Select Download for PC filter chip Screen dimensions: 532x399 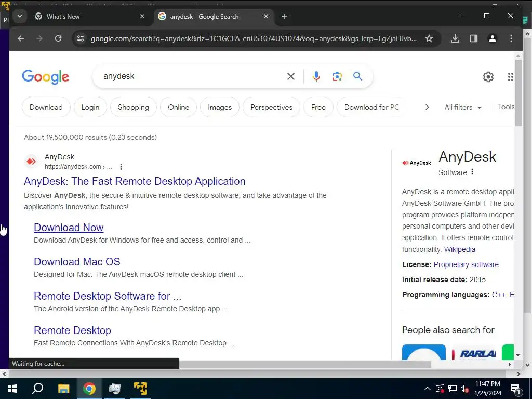[x=371, y=107]
